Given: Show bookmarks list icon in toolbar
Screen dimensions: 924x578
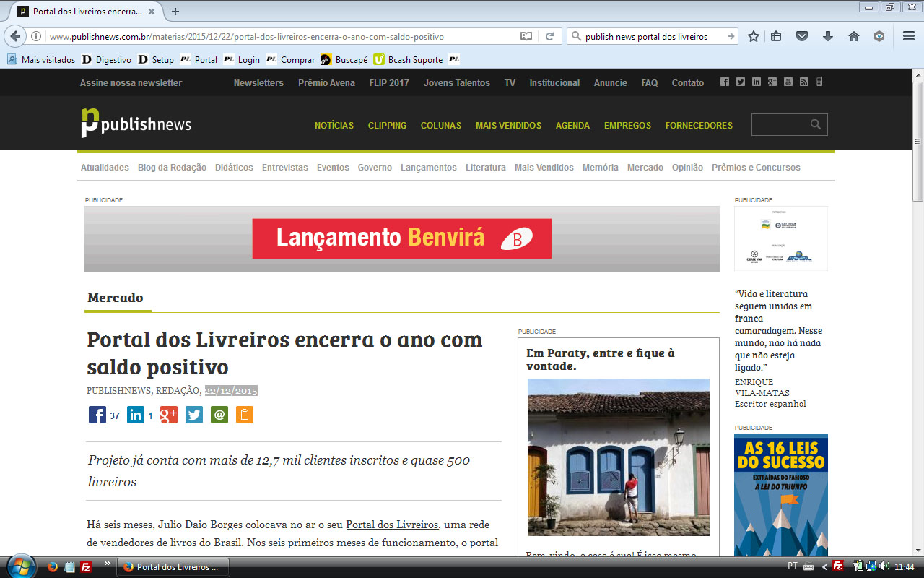Looking at the screenshot, I should point(776,36).
